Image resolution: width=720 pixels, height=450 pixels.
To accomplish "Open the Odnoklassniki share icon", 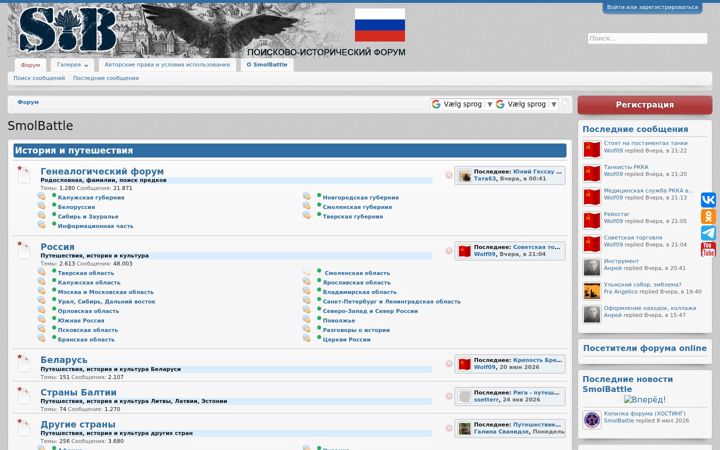I will 708,216.
